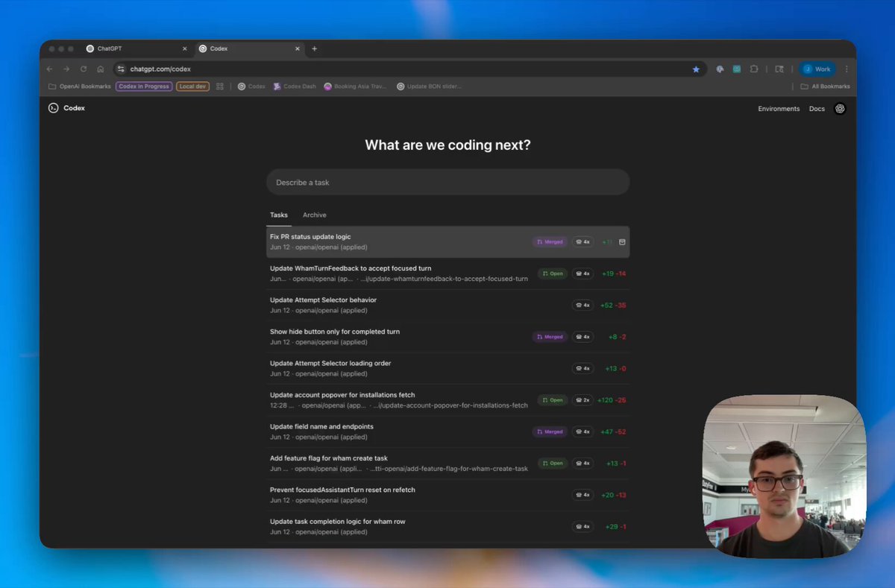Click the update-account-popover-for-installations-fetch branch name
The width and height of the screenshot is (895, 588).
point(449,405)
